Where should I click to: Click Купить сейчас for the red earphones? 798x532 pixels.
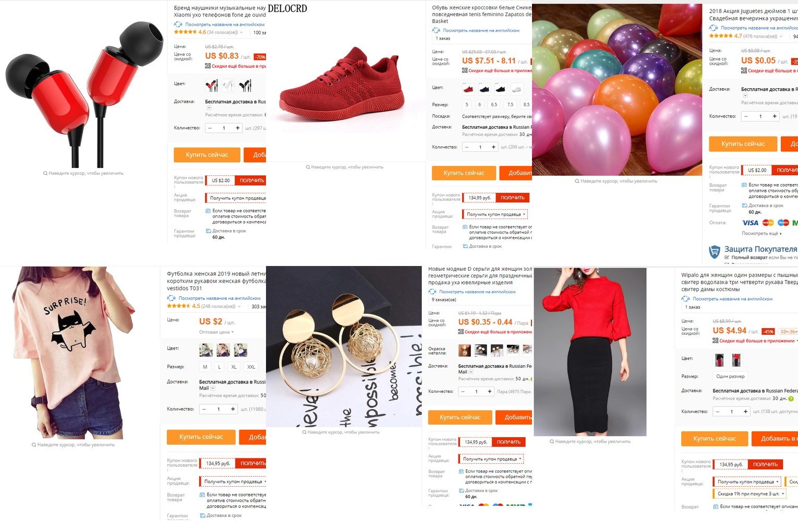click(x=207, y=155)
